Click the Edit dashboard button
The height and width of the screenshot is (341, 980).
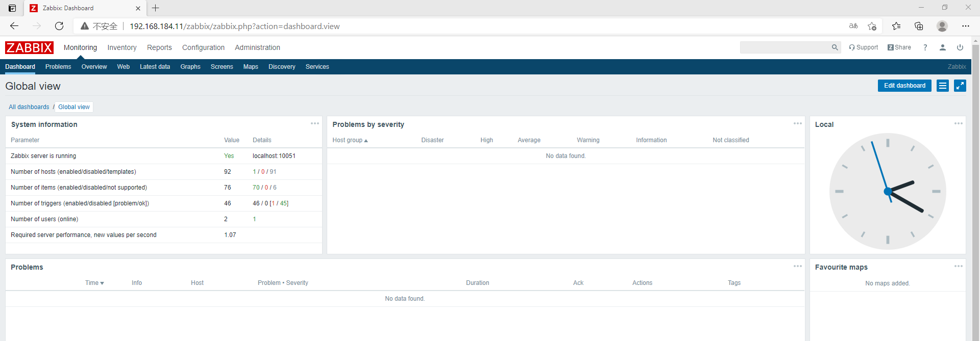point(904,86)
